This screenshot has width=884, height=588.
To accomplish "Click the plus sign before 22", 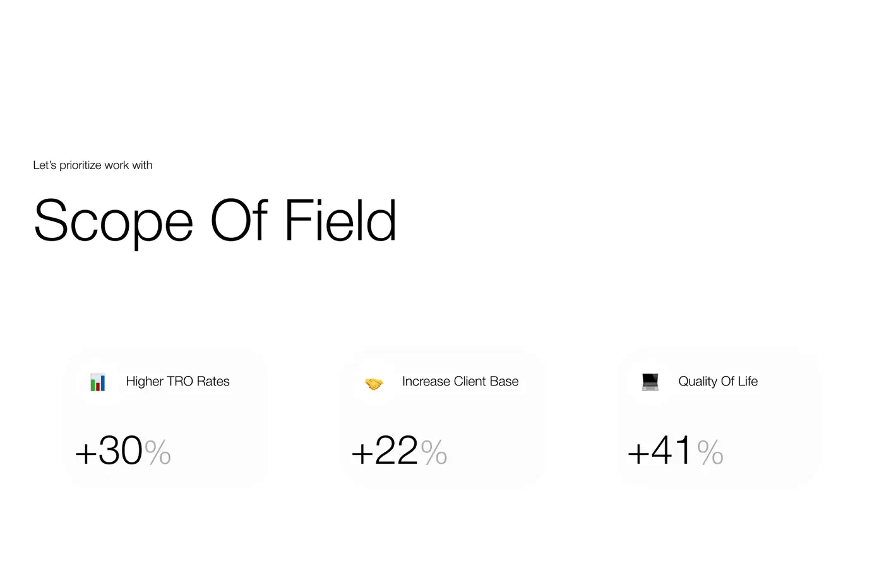I will point(362,453).
